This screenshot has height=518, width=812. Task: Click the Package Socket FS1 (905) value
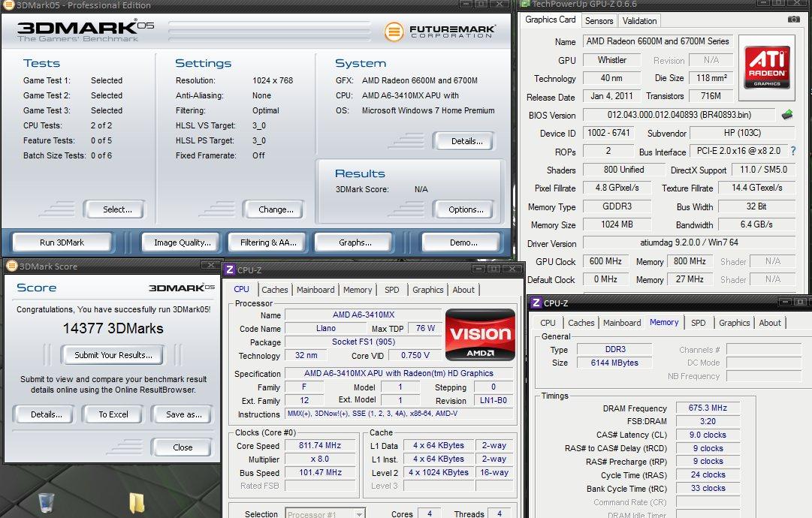point(363,342)
